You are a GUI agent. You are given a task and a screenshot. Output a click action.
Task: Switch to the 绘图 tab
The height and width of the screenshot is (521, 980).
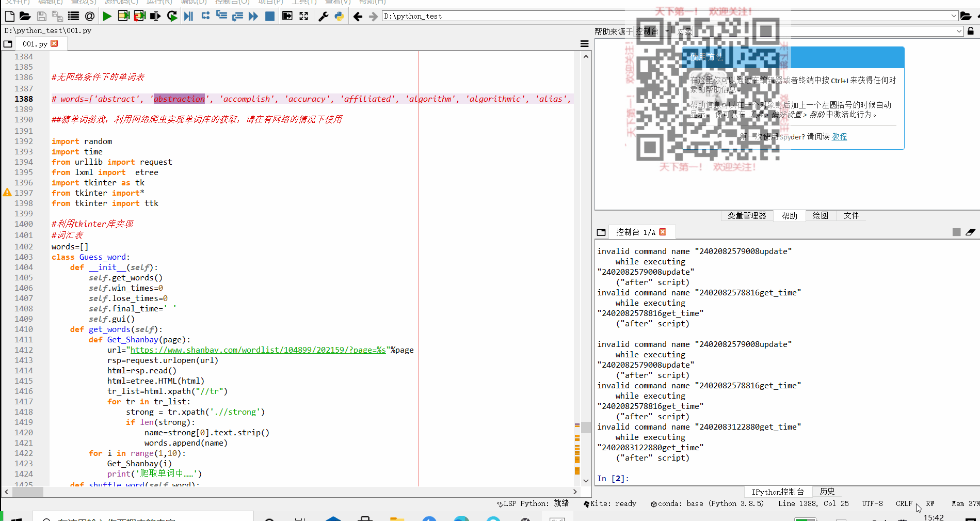click(821, 216)
